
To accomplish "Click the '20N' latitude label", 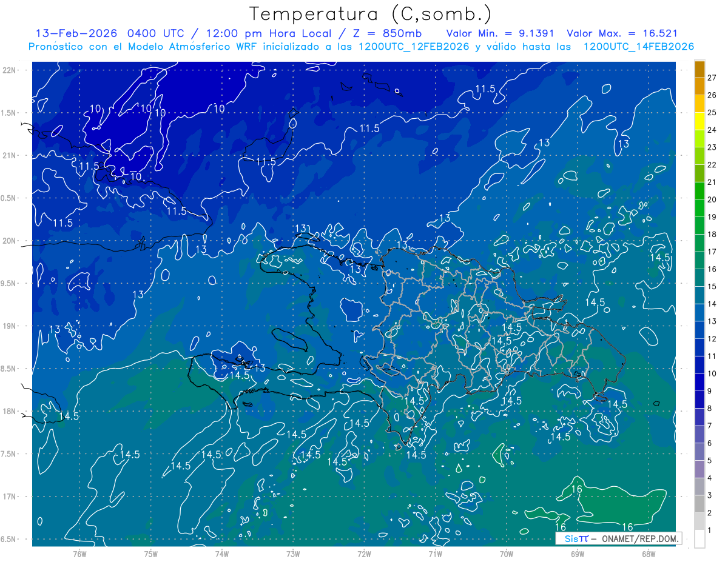I will point(8,241).
